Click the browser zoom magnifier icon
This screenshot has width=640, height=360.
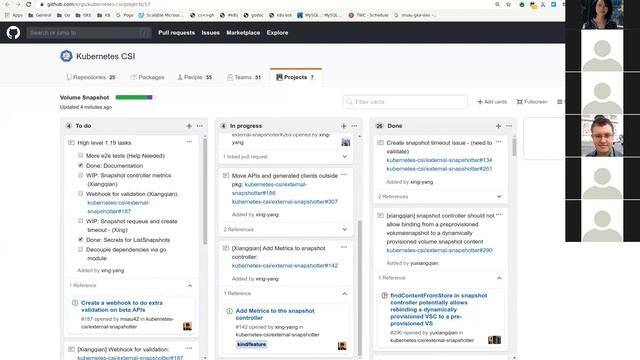click(497, 4)
